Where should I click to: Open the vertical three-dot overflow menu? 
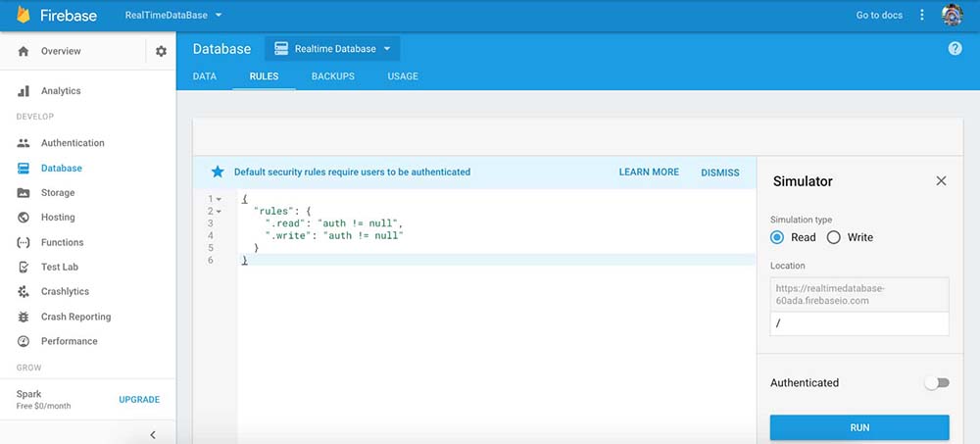click(921, 16)
